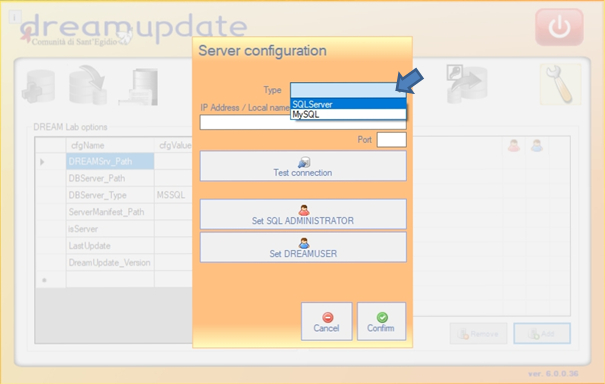605x384 pixels.
Task: Cancel the server configuration dialog
Action: (x=326, y=321)
